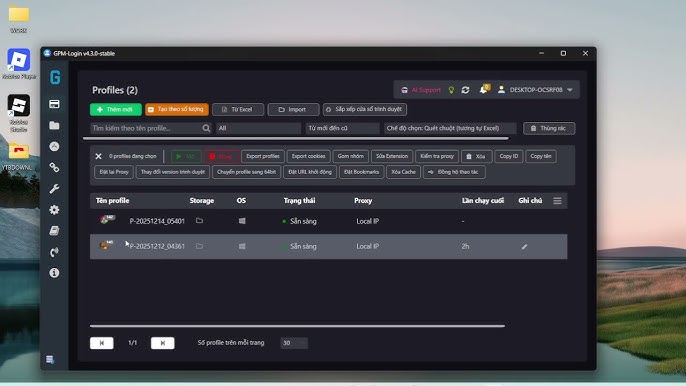
Task: Click the Export cookies button
Action: (308, 156)
